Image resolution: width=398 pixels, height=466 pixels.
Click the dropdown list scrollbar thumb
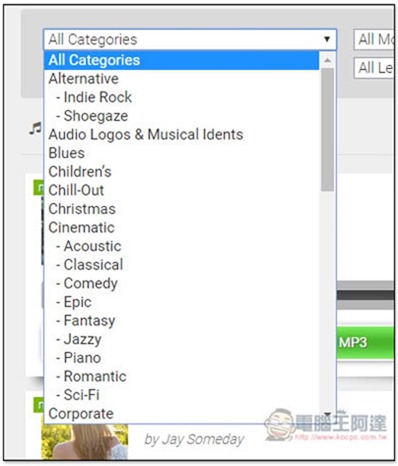point(327,129)
